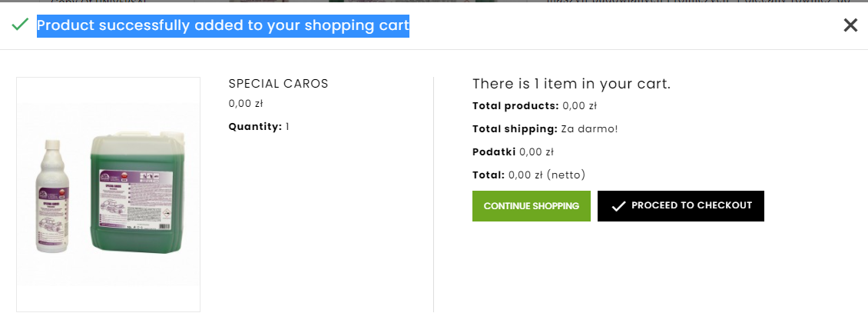Click the quantity value 1

tap(287, 127)
